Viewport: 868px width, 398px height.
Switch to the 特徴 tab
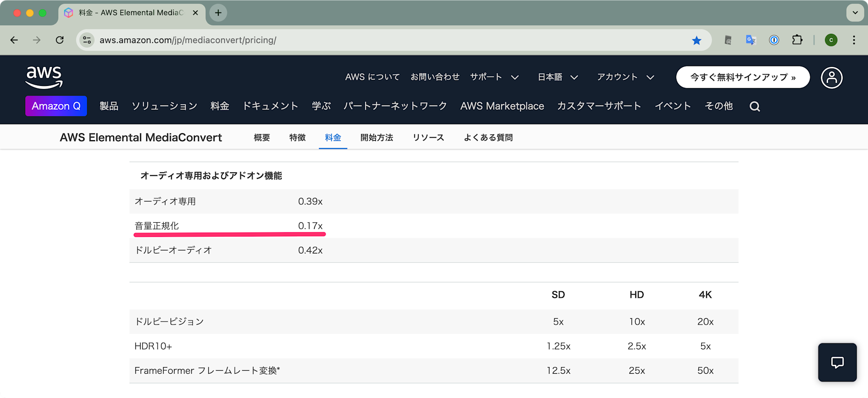tap(298, 138)
